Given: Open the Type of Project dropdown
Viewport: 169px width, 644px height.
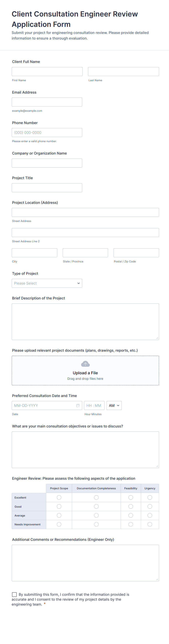Looking at the screenshot, I should tap(47, 283).
